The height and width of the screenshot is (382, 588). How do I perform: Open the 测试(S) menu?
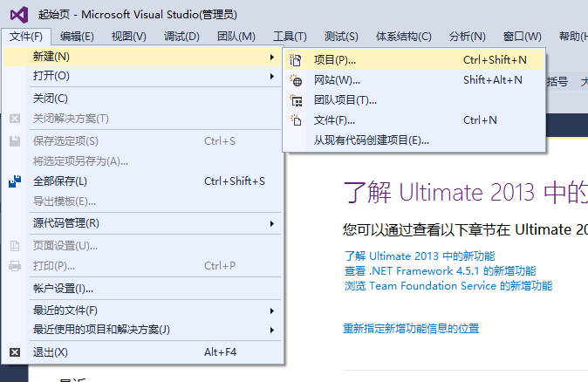tap(341, 37)
